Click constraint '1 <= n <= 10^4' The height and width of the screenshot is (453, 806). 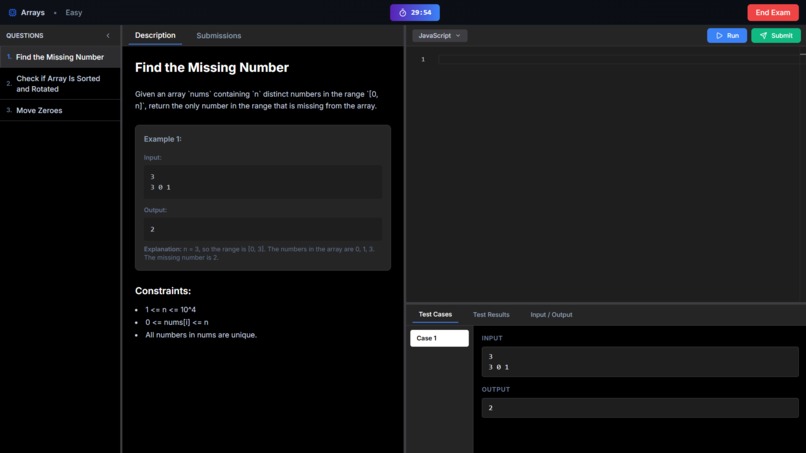point(170,310)
